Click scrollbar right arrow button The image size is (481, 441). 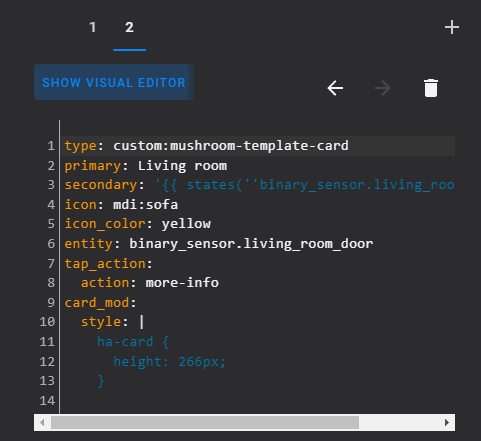point(447,423)
